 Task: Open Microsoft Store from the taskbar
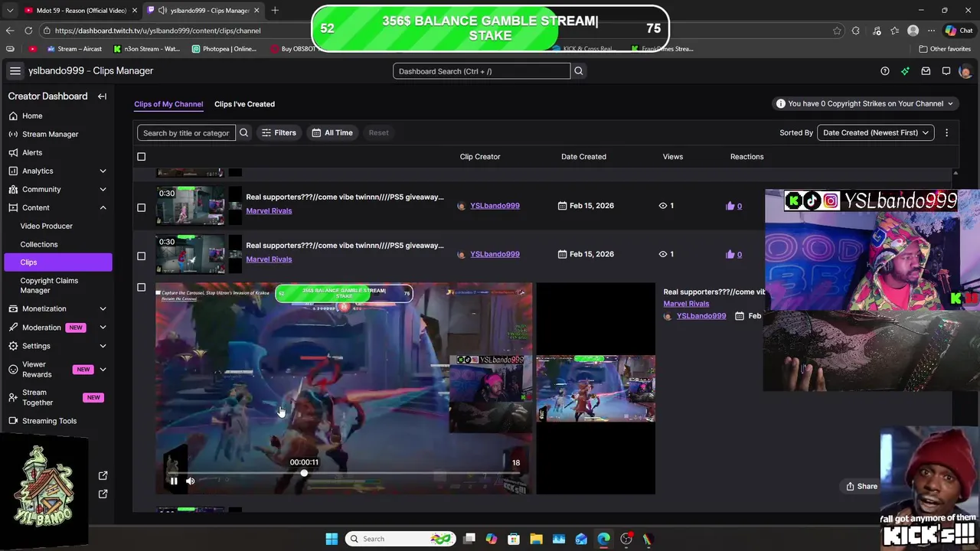tap(514, 539)
